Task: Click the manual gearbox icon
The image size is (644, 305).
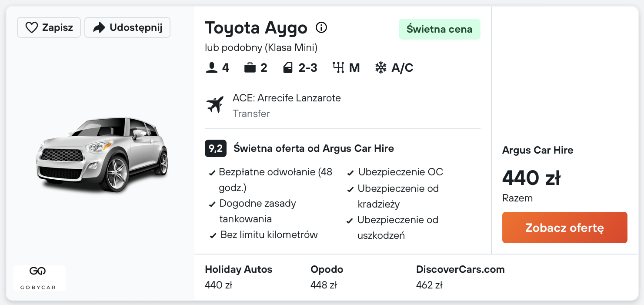Action: point(338,68)
